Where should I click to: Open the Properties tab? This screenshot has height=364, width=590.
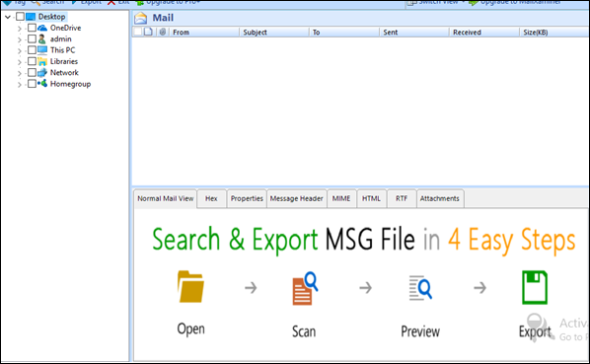pos(247,198)
